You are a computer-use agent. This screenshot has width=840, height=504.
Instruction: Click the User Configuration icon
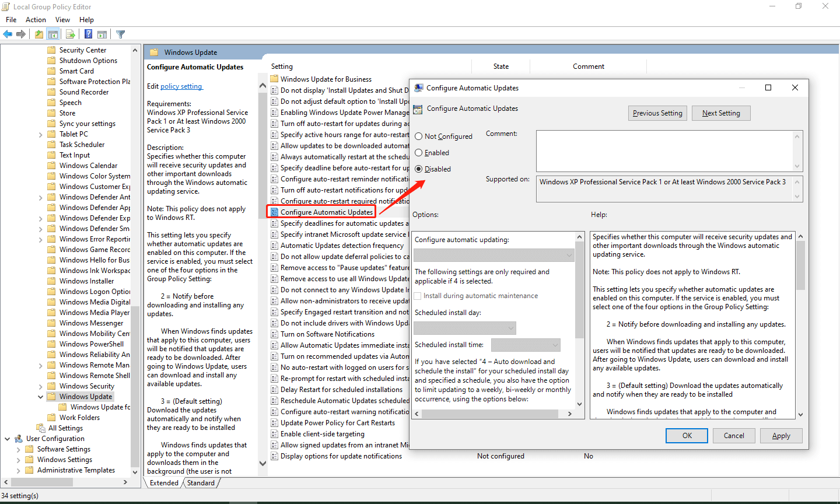coord(18,439)
